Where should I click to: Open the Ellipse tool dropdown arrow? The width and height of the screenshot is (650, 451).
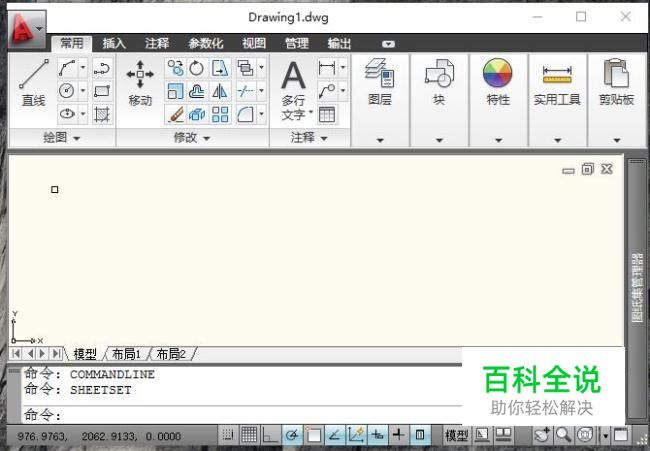pyautogui.click(x=83, y=113)
